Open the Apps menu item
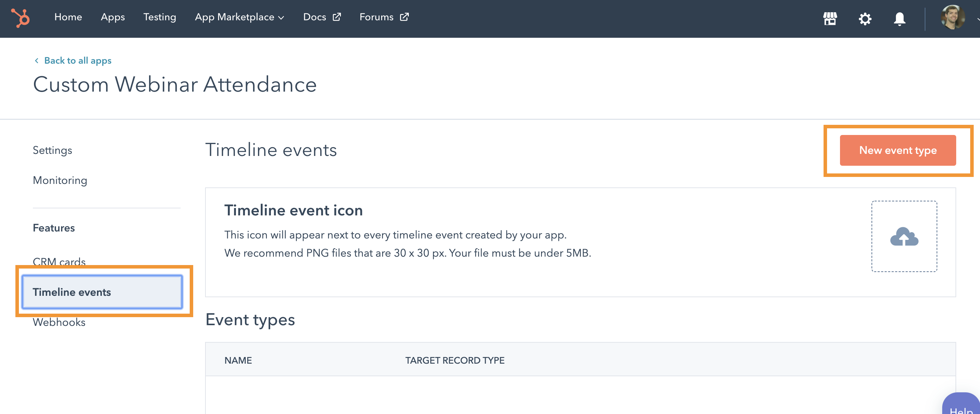Image resolution: width=980 pixels, height=414 pixels. [113, 17]
